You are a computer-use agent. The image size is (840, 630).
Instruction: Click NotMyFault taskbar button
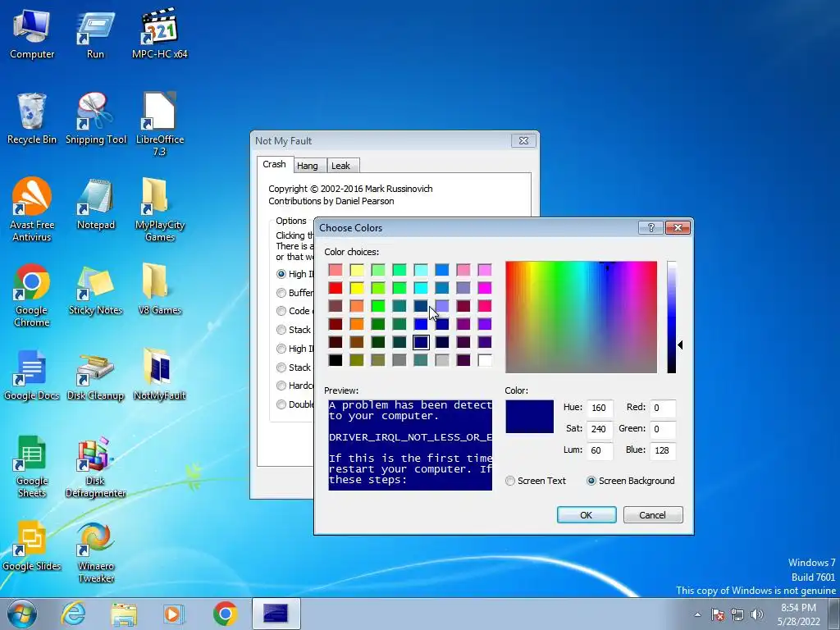(276, 614)
